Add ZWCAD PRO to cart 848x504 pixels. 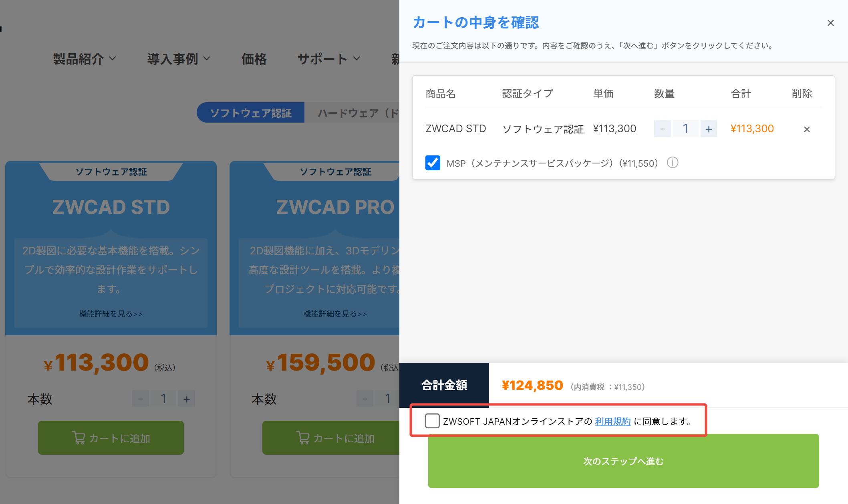331,437
